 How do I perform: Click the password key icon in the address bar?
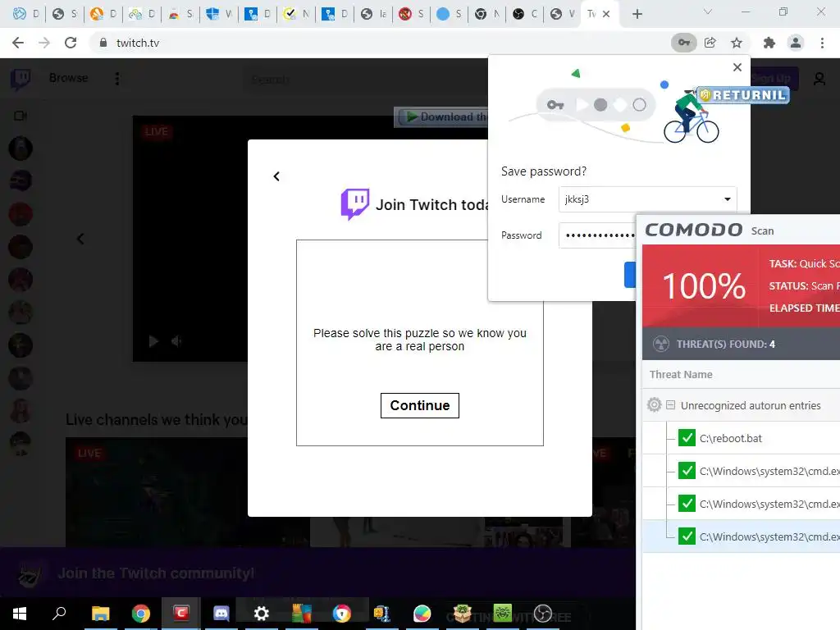pos(683,43)
